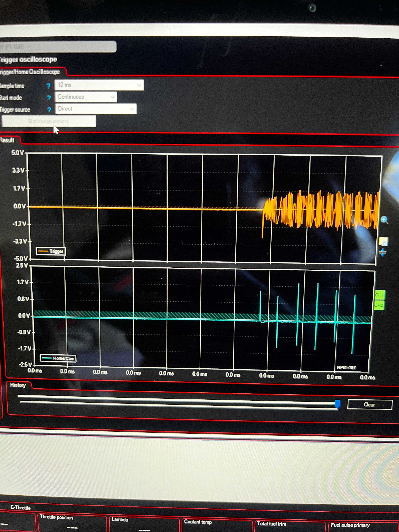
Task: Open the Sample time dropdown showing 10 ms
Action: coord(99,85)
